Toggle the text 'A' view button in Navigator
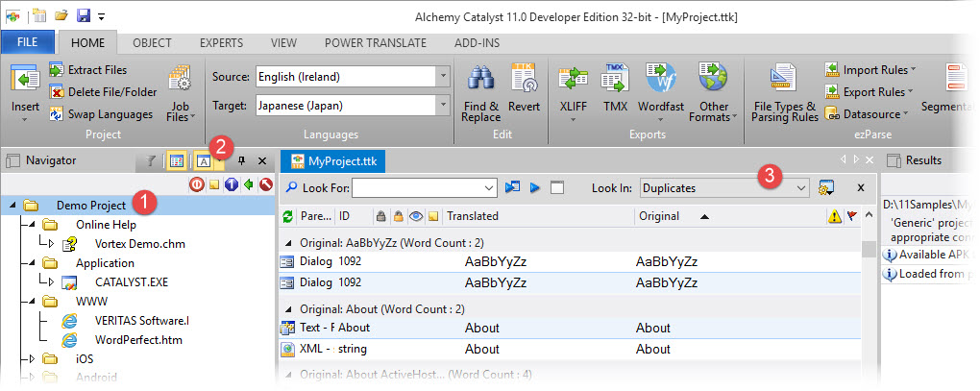The width and height of the screenshot is (980, 391). pos(204,161)
